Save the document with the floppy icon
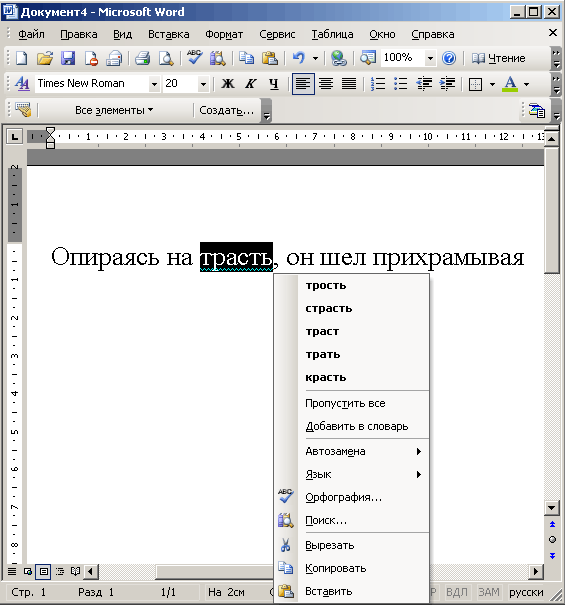The image size is (565, 606). click(x=68, y=58)
